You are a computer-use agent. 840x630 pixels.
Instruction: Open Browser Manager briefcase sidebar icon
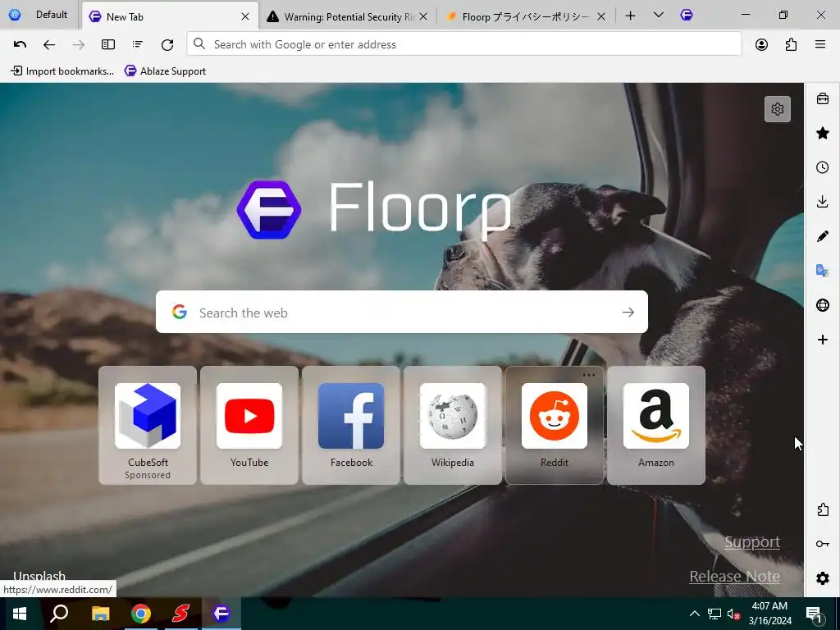(x=823, y=98)
